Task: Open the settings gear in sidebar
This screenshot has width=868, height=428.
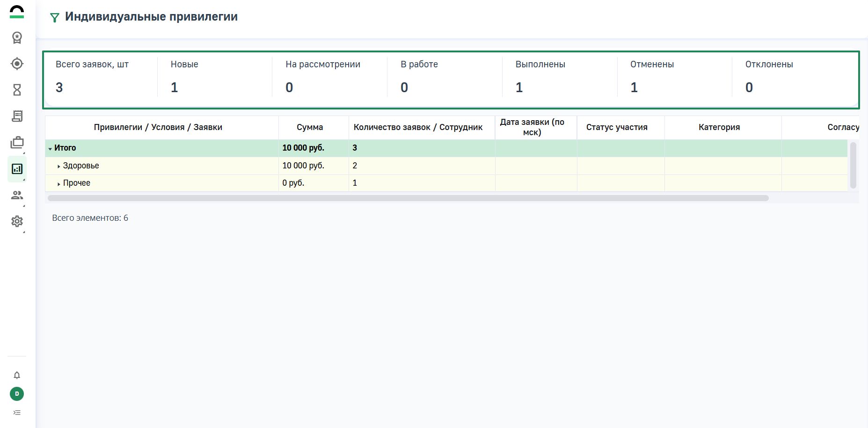Action: (17, 221)
